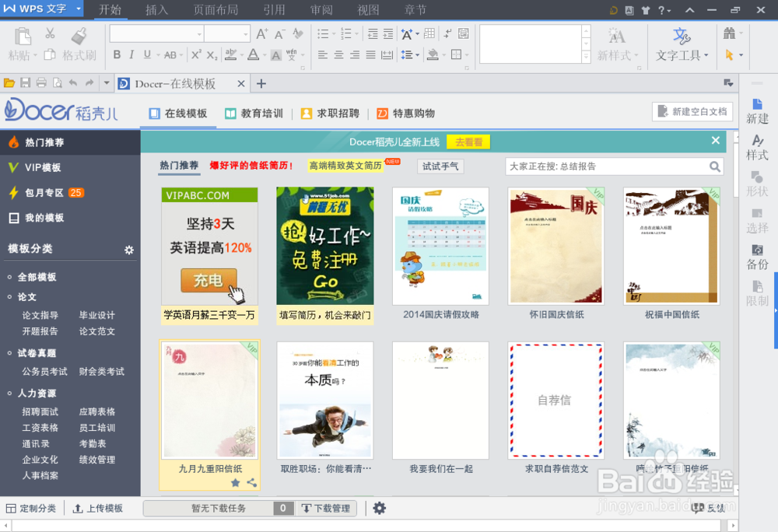Switch to the 页面布局 ribbon tab

coord(216,10)
